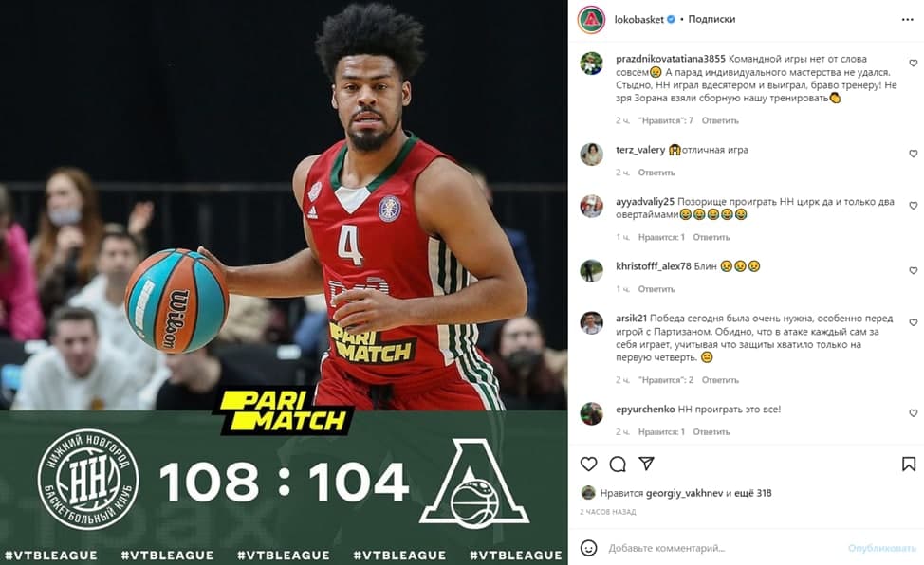Viewport: 924px width, 565px height.
Task: Tap the heart beside khristofff_alex78's comment
Action: point(913,270)
